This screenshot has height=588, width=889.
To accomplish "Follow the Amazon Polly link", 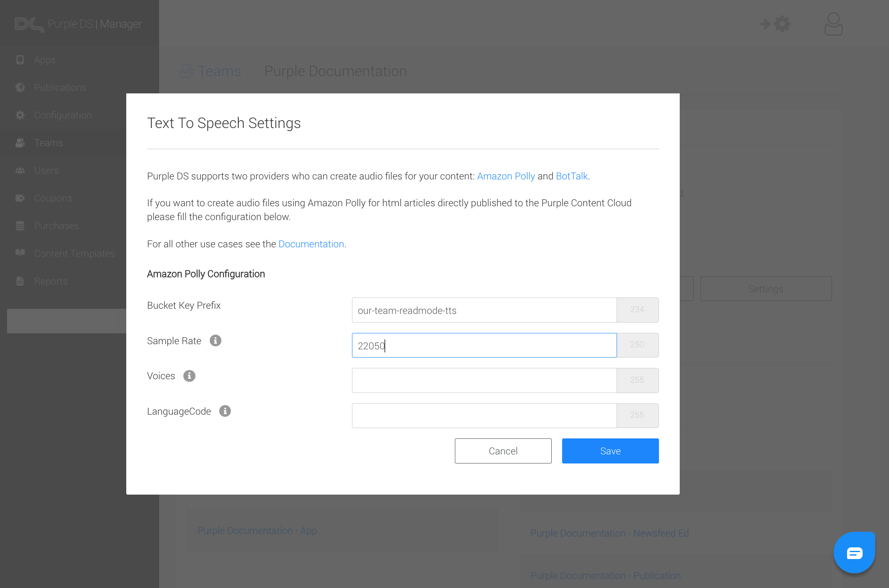I will [506, 176].
